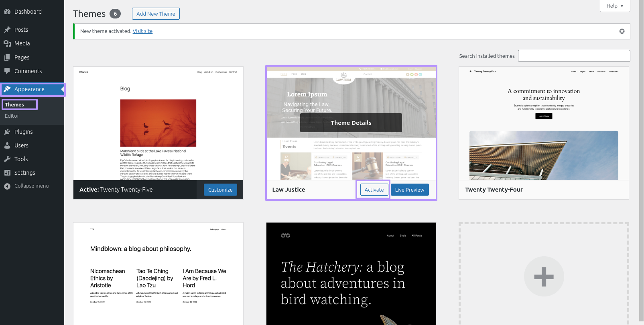The image size is (644, 325).
Task: Open Theme Details for Law Justice
Action: (351, 123)
